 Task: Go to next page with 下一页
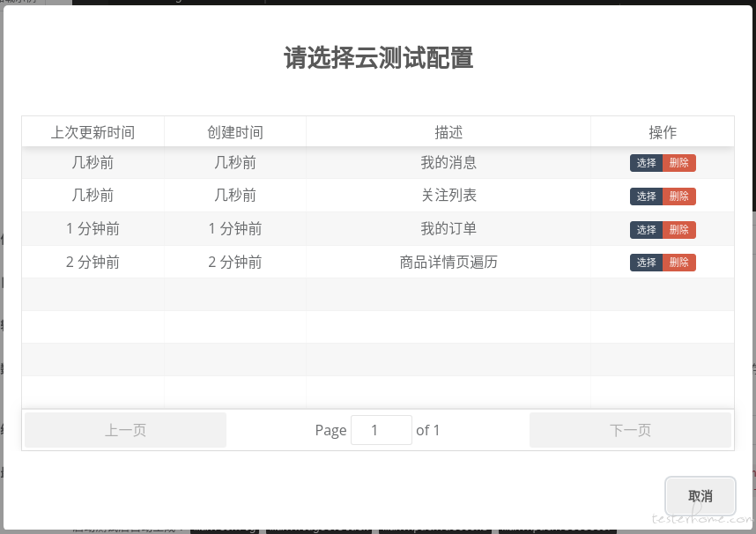point(630,430)
